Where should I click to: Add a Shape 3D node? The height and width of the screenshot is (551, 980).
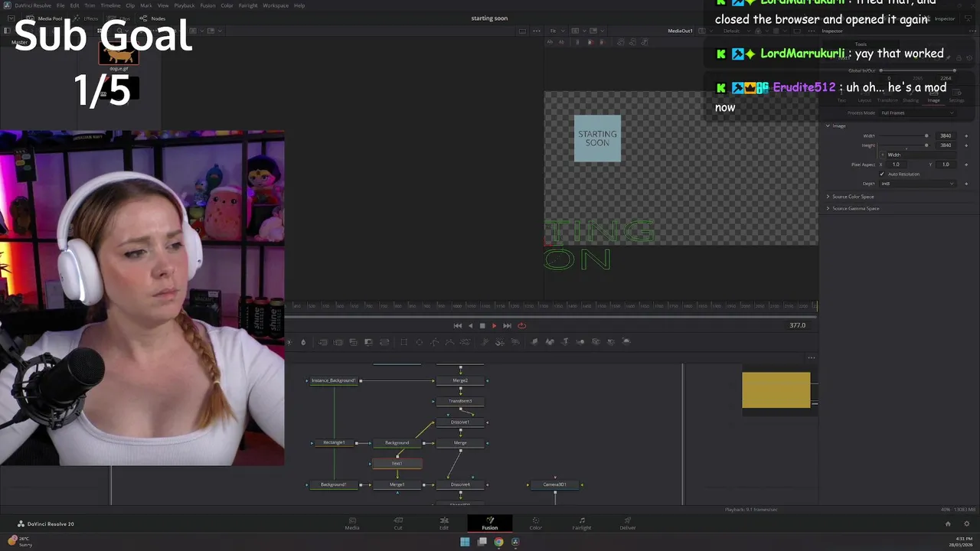point(549,341)
